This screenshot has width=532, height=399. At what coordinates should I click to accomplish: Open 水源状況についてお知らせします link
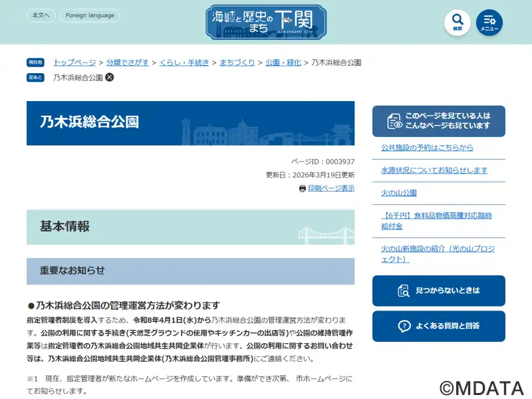(x=434, y=170)
